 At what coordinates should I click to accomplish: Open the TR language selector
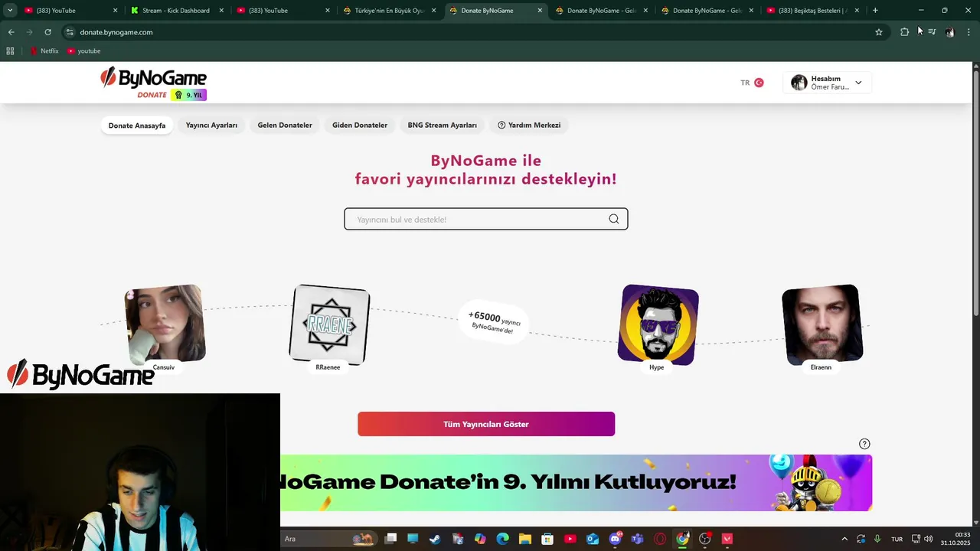point(752,83)
